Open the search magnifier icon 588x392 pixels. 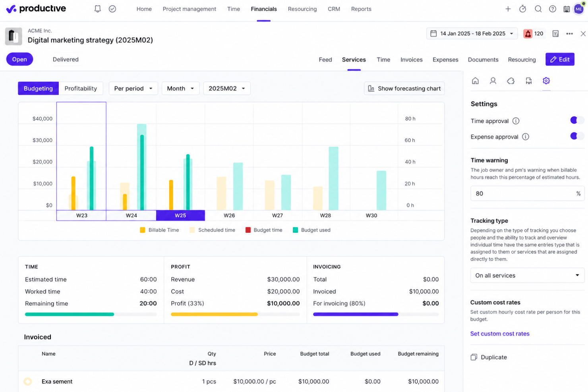tap(538, 9)
